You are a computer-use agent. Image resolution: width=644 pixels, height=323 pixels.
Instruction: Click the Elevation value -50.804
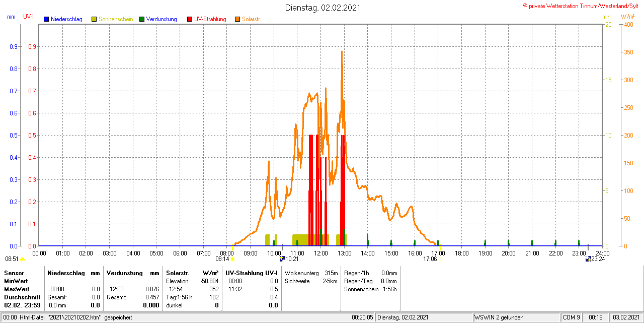tap(209, 281)
